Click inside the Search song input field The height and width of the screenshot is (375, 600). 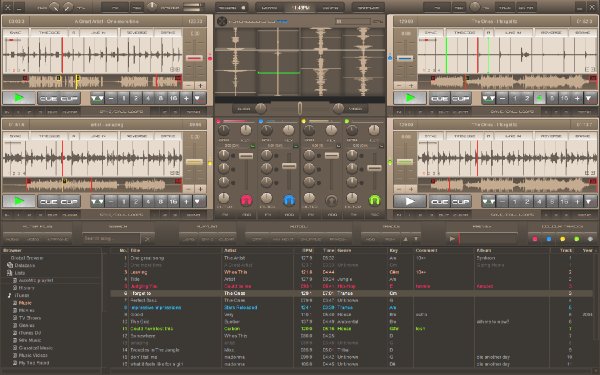pos(111,239)
